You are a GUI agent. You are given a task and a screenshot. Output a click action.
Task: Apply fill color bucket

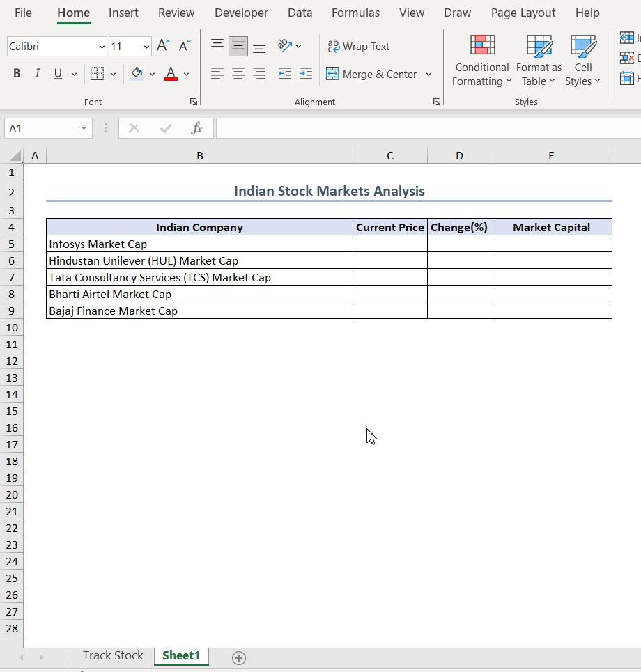pyautogui.click(x=137, y=74)
